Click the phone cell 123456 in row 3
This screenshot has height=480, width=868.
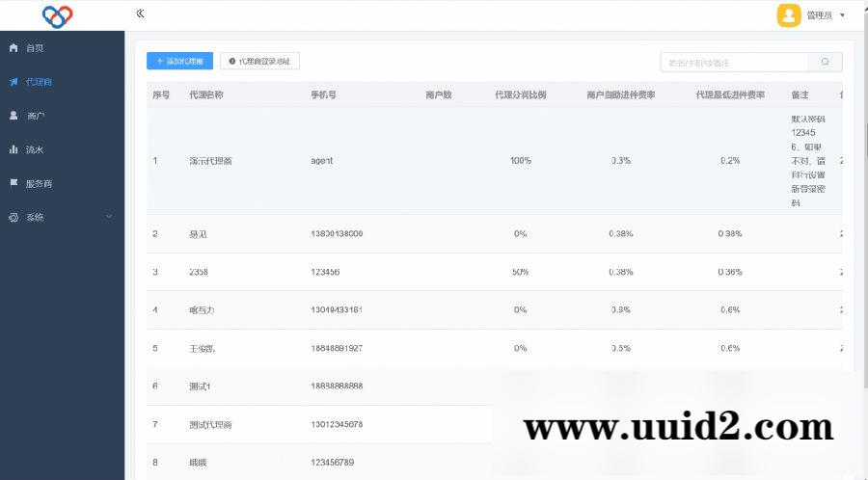[325, 272]
